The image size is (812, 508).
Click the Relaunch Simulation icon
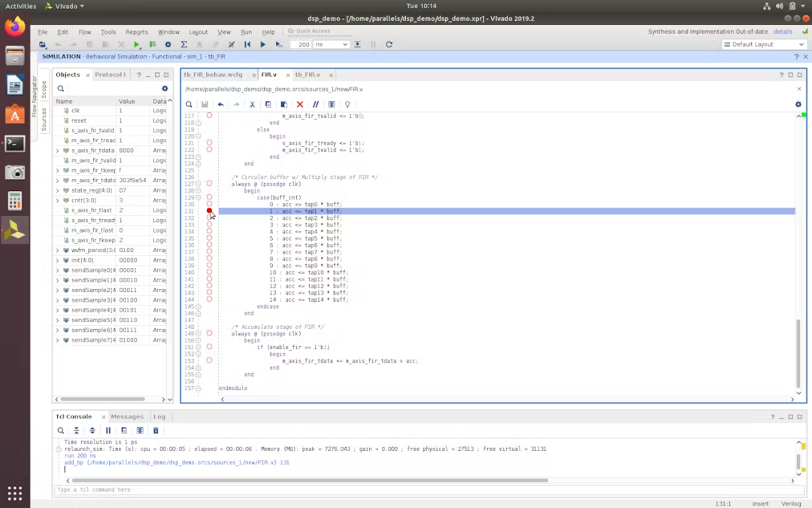pos(389,44)
